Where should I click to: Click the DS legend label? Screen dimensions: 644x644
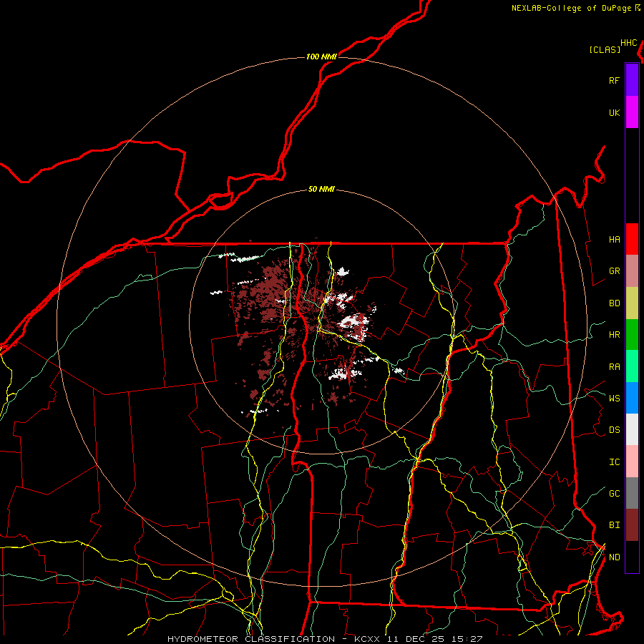614,429
